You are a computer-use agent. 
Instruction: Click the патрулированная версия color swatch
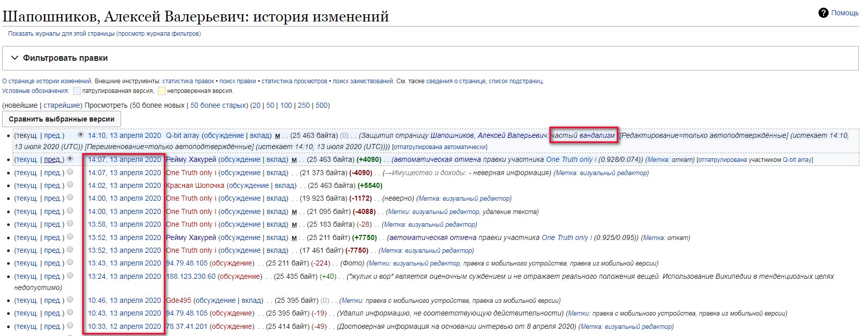coord(77,91)
